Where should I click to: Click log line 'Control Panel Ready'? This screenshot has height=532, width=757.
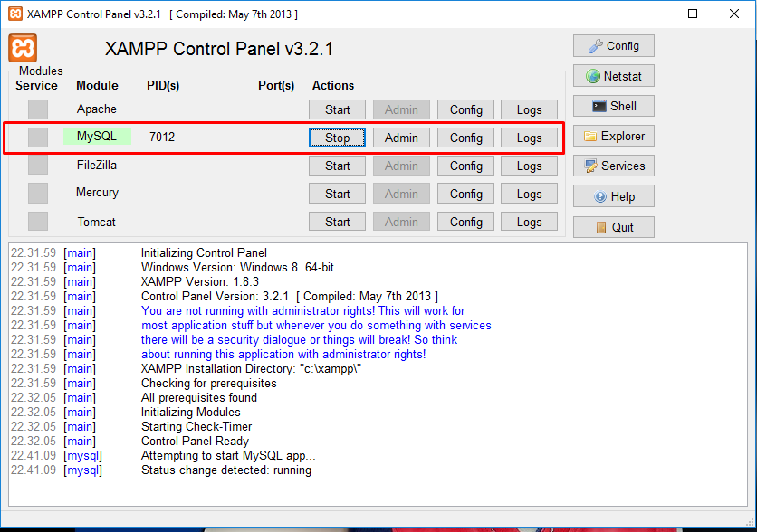pyautogui.click(x=195, y=441)
